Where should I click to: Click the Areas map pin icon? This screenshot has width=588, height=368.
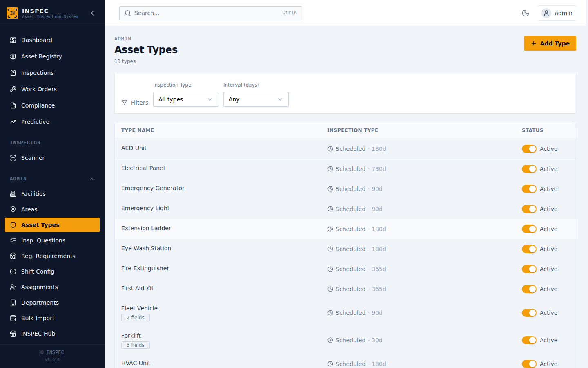coord(13,209)
